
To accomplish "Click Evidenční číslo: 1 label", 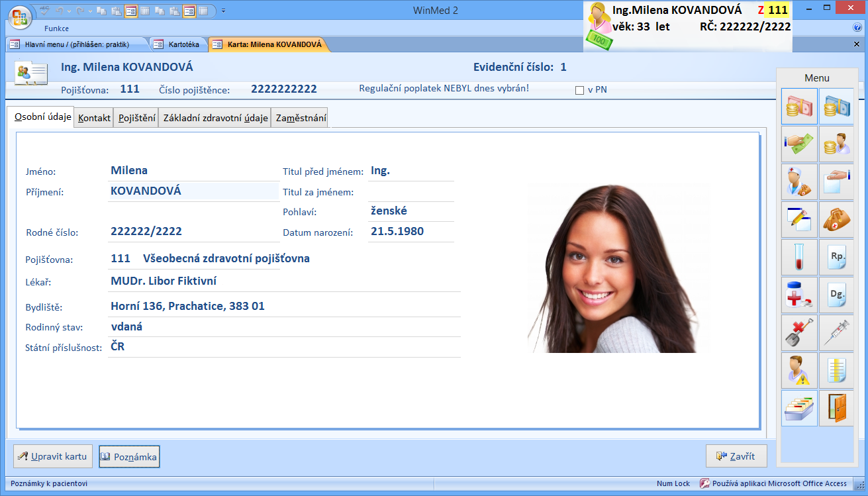I will [520, 67].
